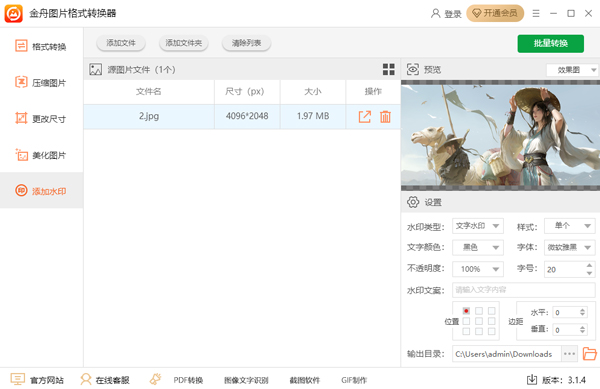
Task: Open 在线客服 support icon
Action: click(86, 379)
